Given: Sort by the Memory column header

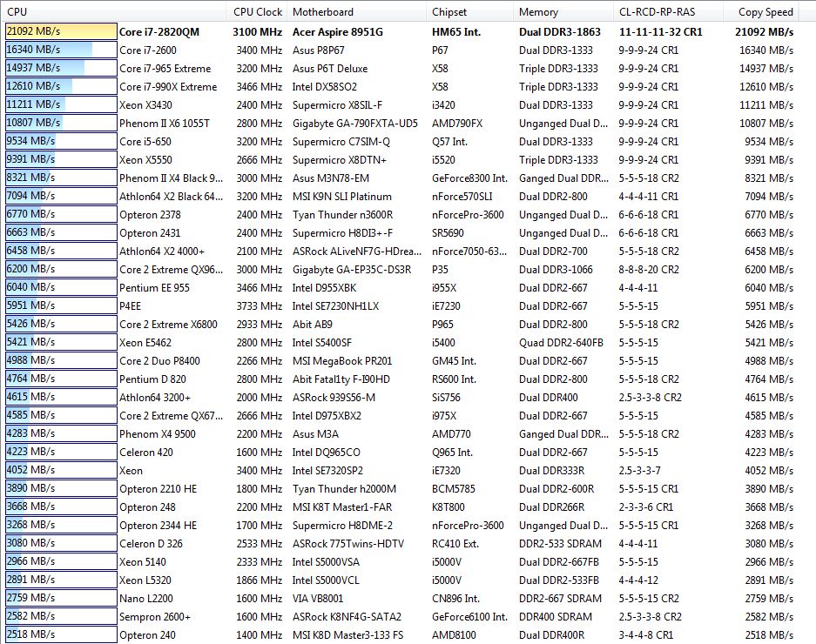Looking at the screenshot, I should (562, 11).
